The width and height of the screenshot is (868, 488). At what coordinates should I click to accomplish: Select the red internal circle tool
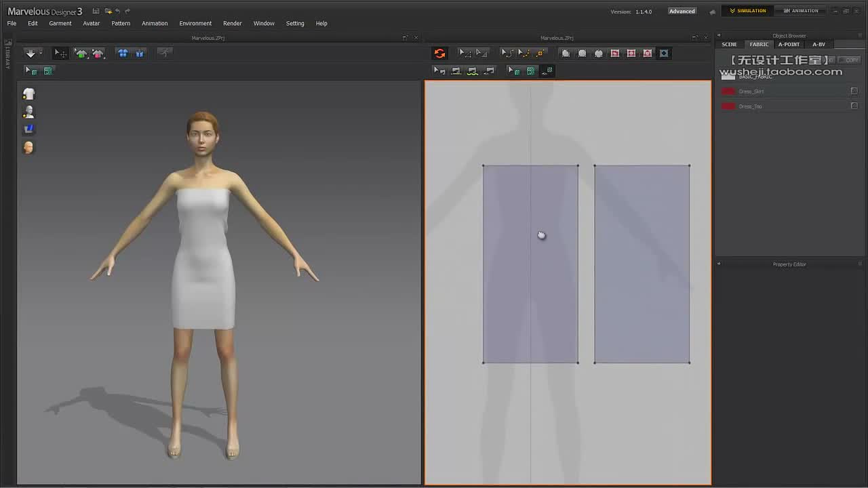(x=648, y=53)
